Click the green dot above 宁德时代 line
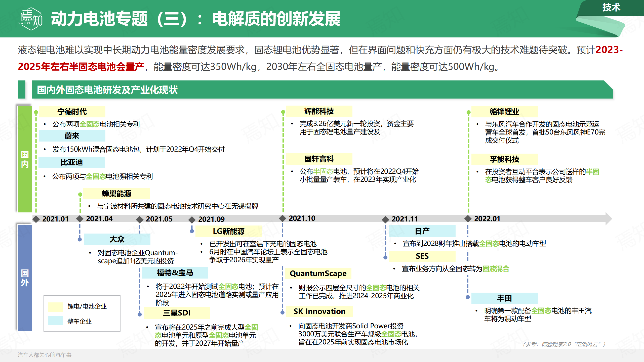 click(36, 112)
